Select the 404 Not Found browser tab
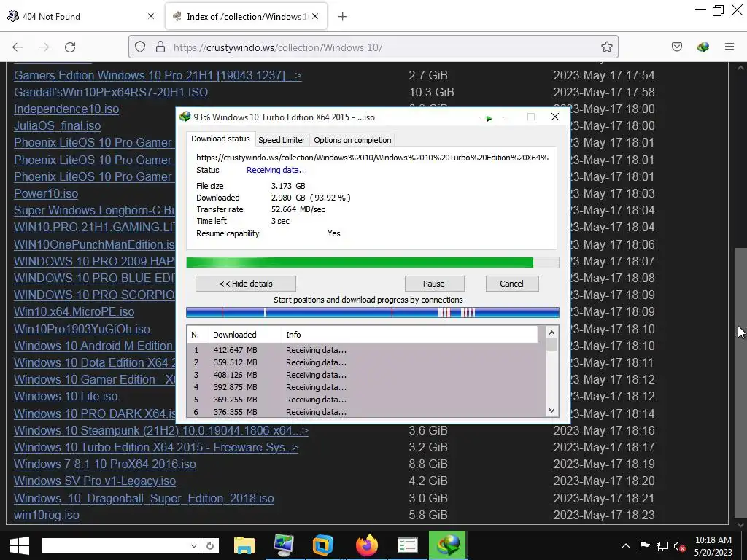747x560 pixels. click(81, 16)
